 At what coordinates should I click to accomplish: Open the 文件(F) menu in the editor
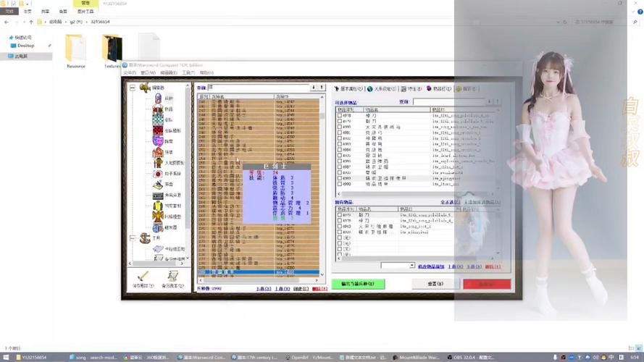pos(130,72)
